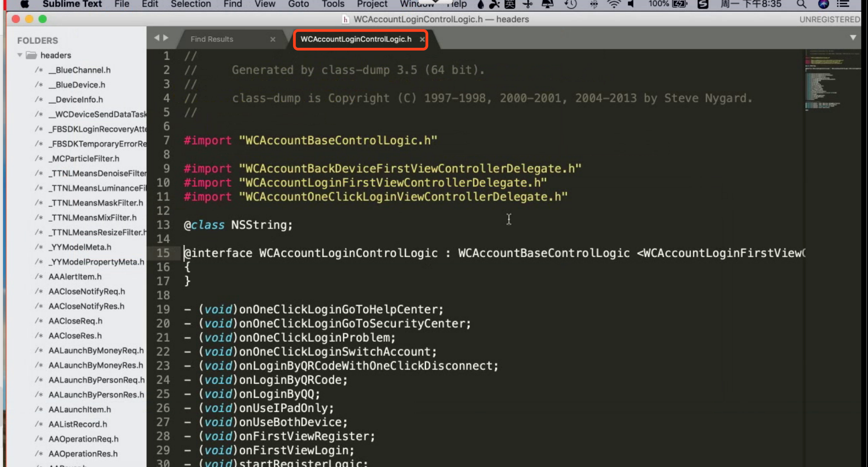Open the Apple menu
This screenshot has height=467, width=868.
pyautogui.click(x=25, y=4)
